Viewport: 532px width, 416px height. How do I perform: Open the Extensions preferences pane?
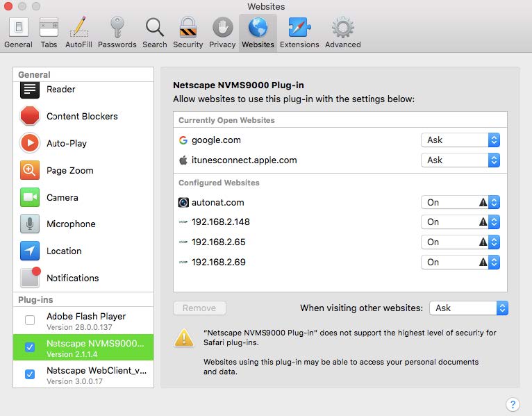point(299,33)
